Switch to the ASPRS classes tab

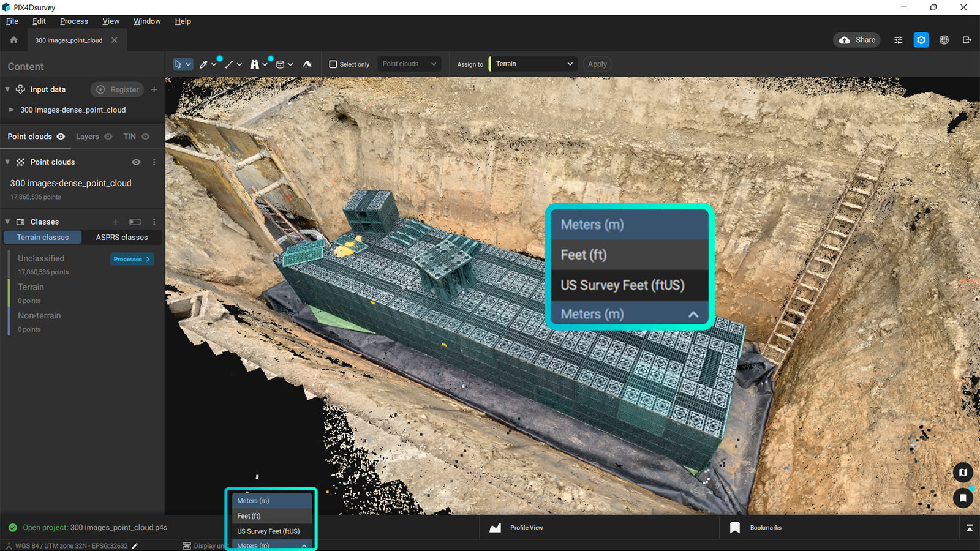(121, 237)
